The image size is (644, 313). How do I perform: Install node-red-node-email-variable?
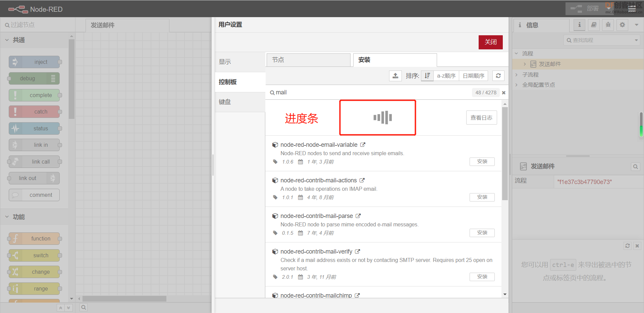[x=482, y=162]
